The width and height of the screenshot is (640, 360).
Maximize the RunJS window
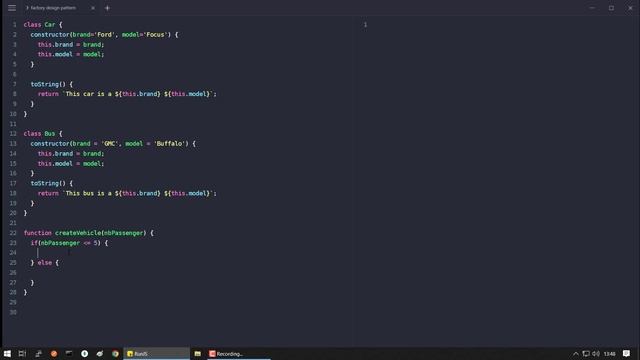611,8
